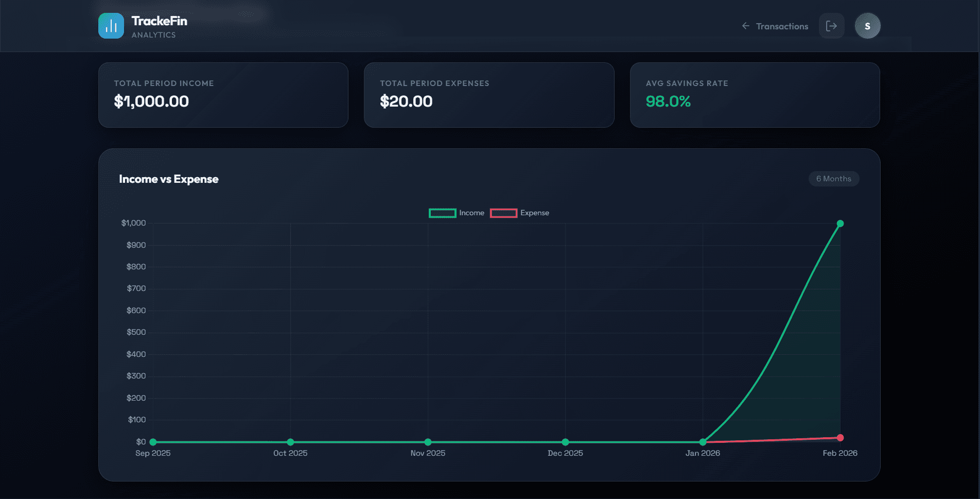
Task: Click the red Feb 2026 expense data point
Action: click(840, 437)
